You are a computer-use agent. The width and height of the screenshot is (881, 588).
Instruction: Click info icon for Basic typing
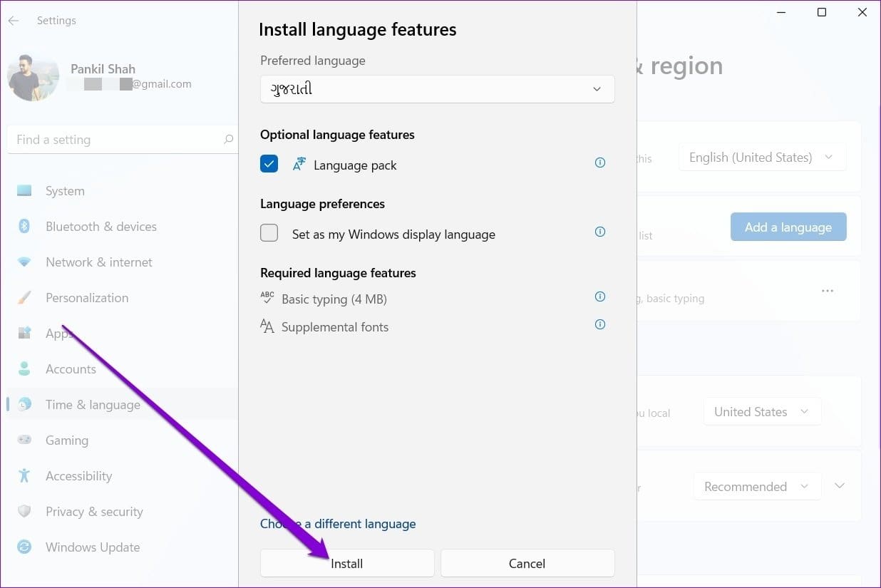tap(600, 296)
